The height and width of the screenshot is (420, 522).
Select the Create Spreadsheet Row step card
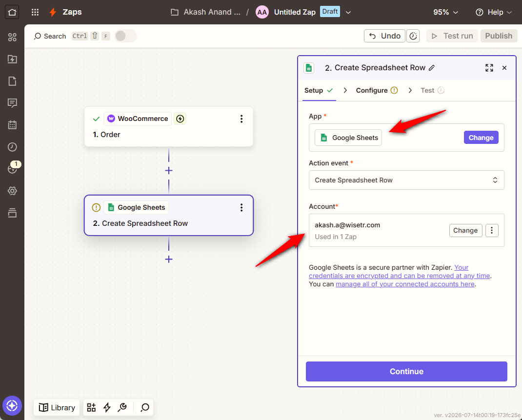coord(168,215)
